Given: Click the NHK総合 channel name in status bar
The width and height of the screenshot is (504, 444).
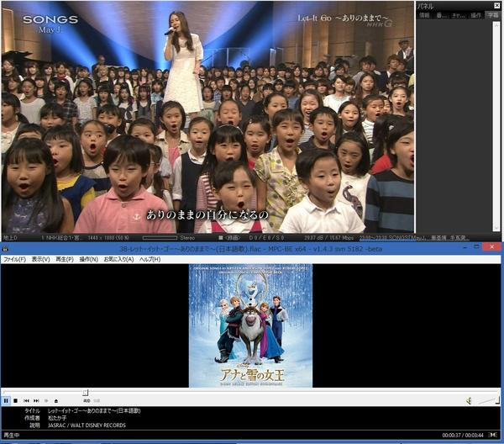Looking at the screenshot, I should click(62, 238).
